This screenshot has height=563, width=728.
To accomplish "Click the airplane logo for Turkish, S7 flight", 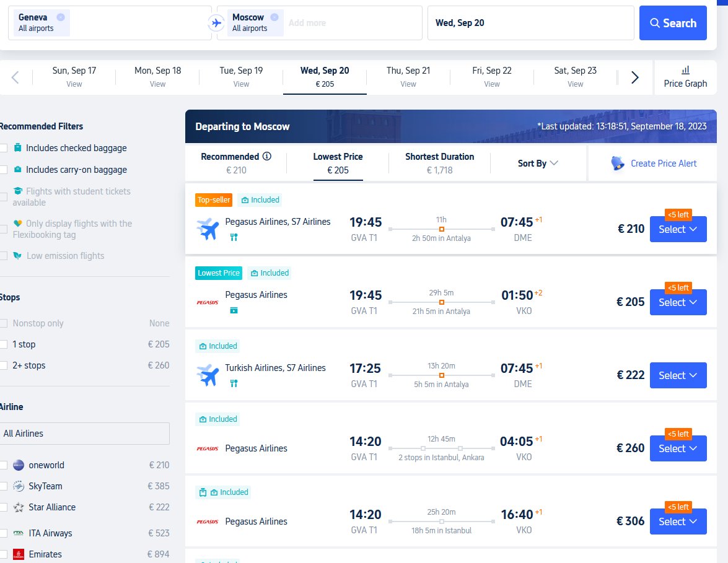I will coord(207,375).
